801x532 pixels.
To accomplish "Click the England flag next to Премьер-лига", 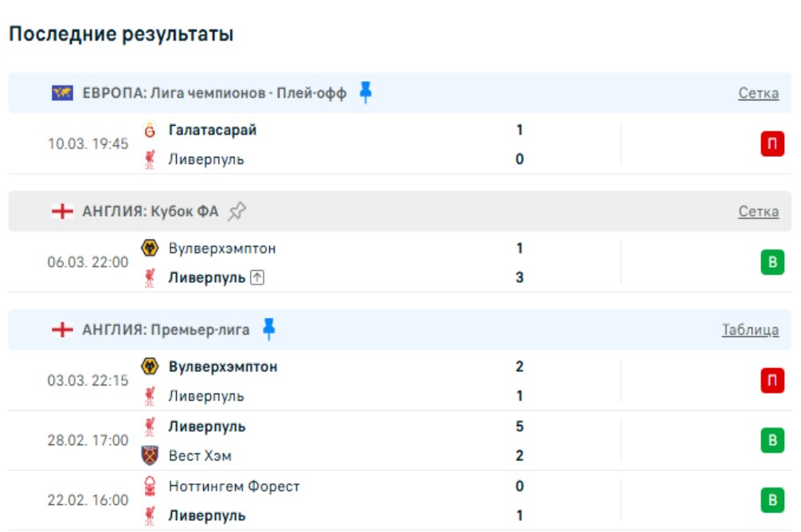I will coord(62,330).
